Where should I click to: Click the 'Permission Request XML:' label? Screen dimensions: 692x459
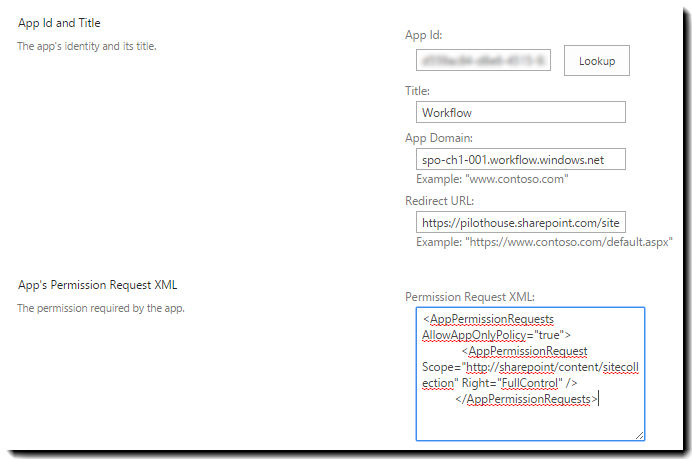coord(470,297)
